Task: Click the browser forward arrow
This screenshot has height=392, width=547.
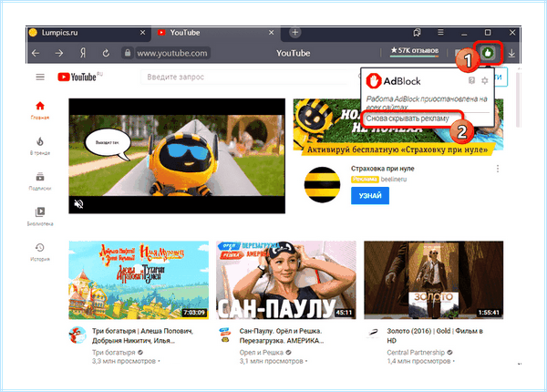Action: pyautogui.click(x=59, y=53)
